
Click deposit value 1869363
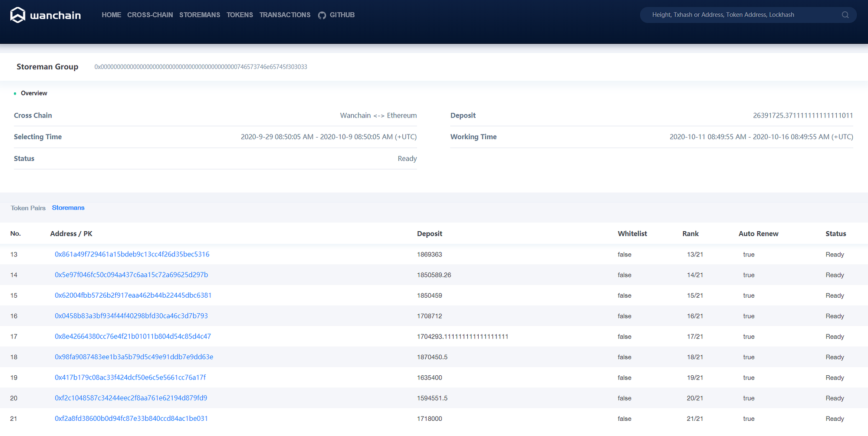430,255
